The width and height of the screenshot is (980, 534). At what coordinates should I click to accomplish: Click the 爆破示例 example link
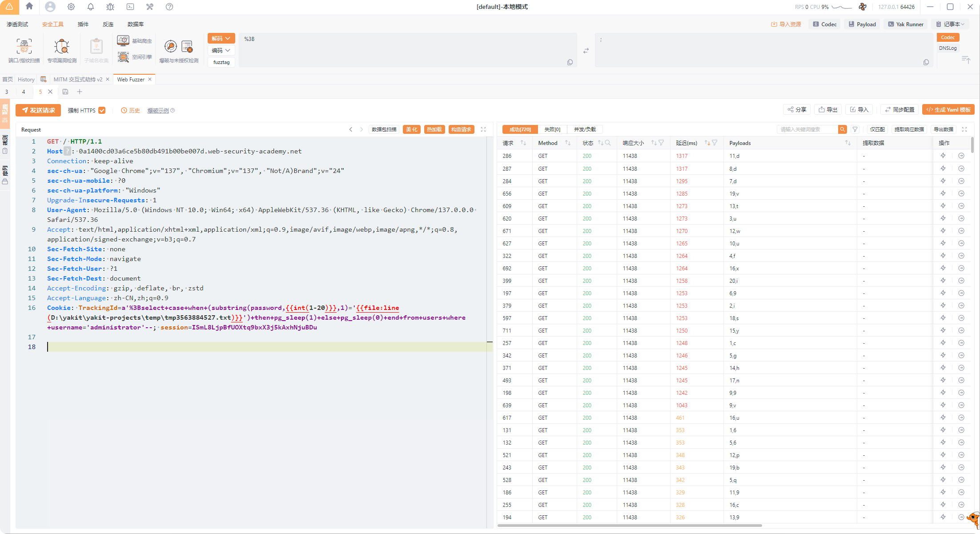pos(158,110)
